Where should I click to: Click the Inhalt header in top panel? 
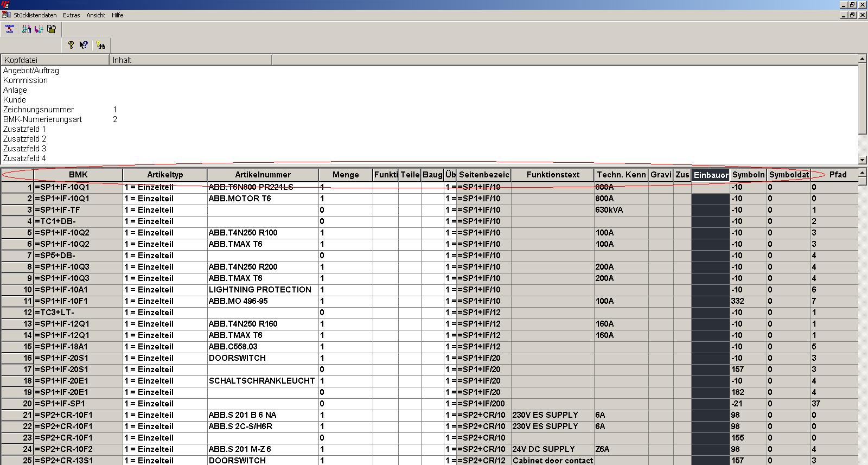pos(190,60)
